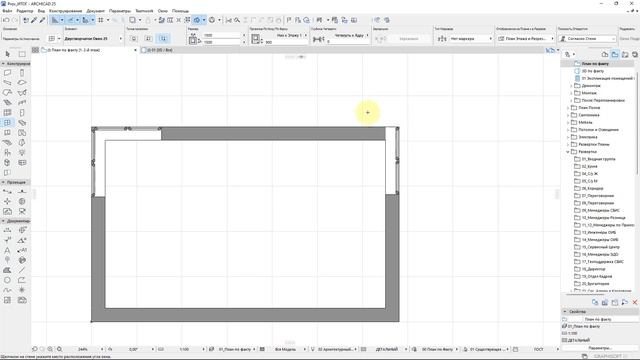Viewport: 640px width, 360px height.
Task: Open the Согласно Стене dropdown
Action: pos(588,38)
